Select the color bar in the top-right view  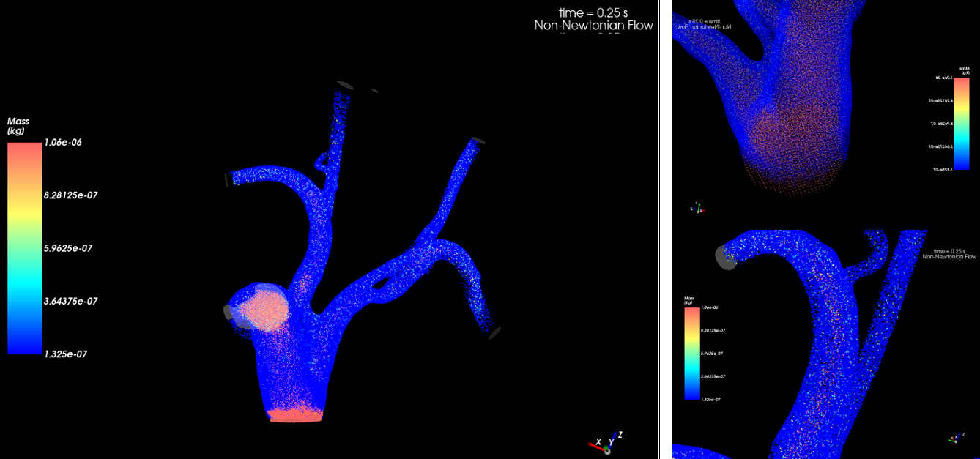pos(962,123)
